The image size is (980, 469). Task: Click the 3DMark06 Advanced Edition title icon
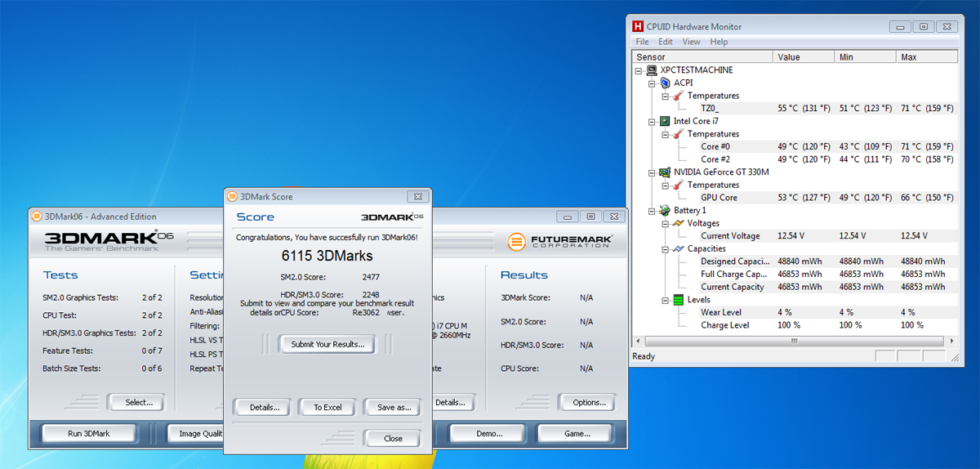point(37,217)
